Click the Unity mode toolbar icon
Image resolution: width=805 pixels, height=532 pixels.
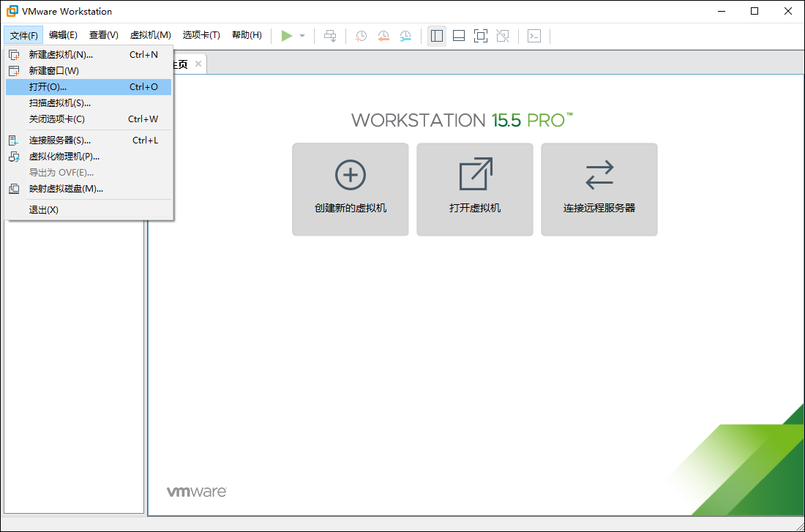503,36
